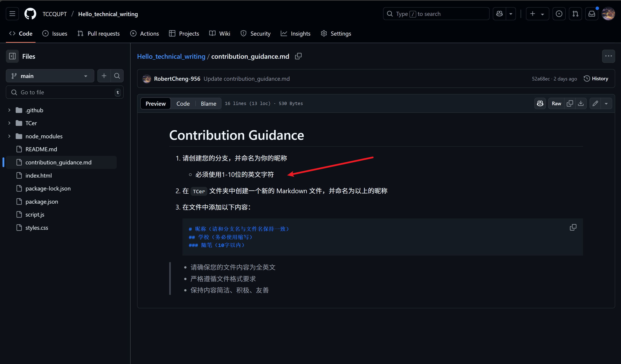Focus the Go to file input
This screenshot has height=364, width=621.
pos(65,92)
